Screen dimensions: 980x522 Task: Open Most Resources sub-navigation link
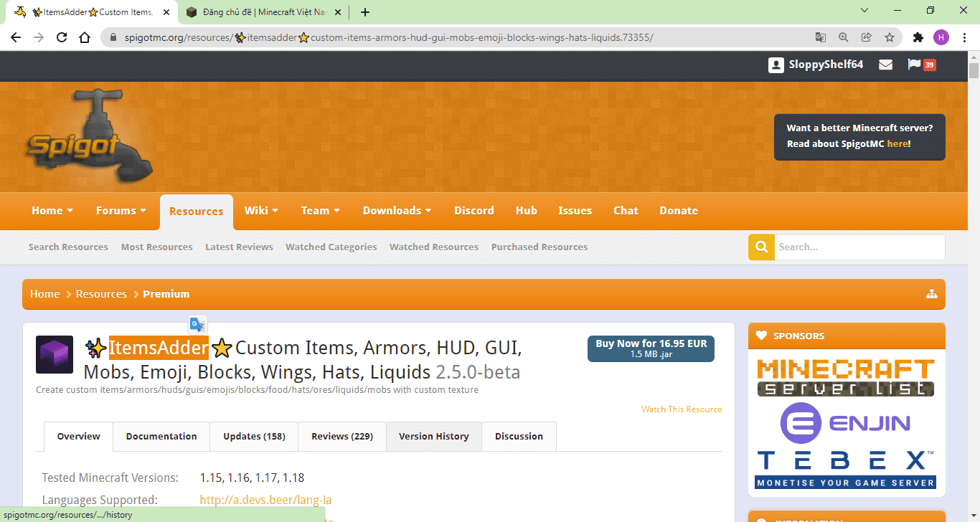[157, 247]
